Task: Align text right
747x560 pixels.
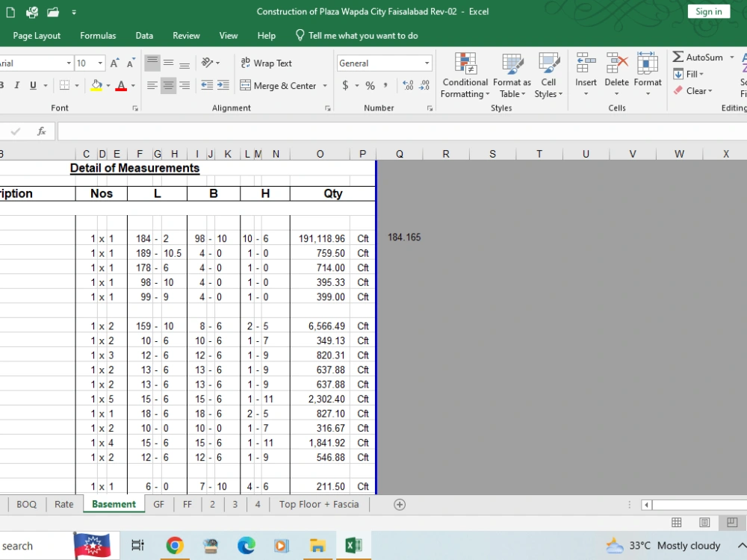Action: (185, 85)
